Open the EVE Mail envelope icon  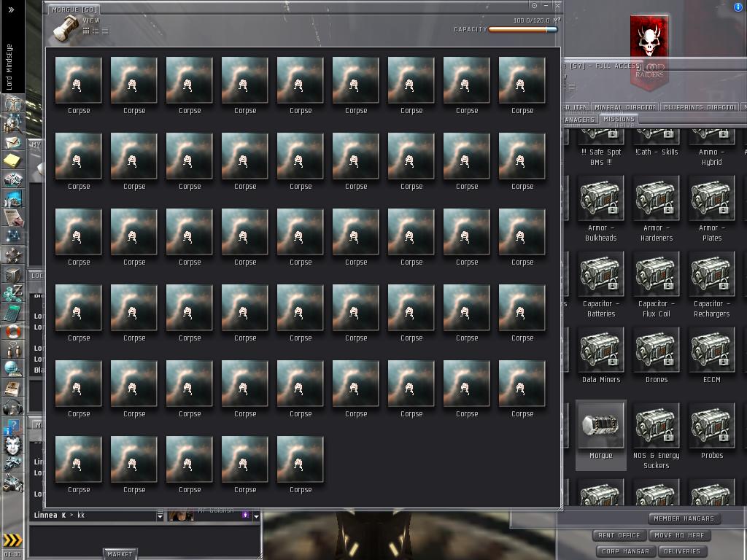[13, 142]
